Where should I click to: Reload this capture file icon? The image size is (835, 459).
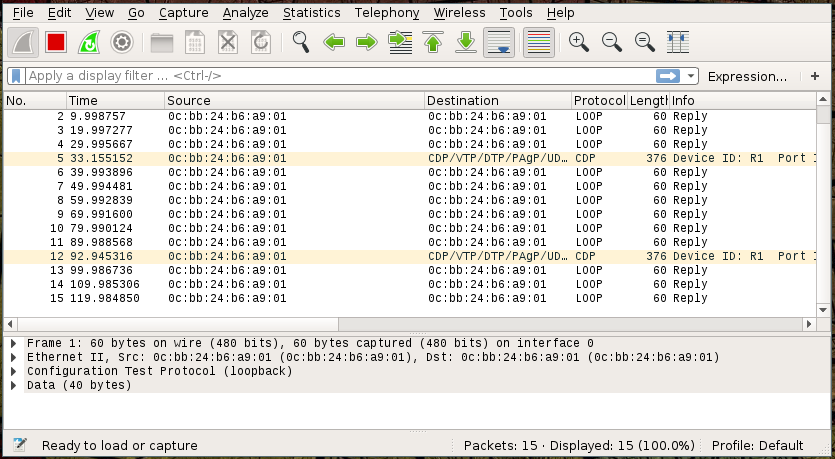[261, 42]
